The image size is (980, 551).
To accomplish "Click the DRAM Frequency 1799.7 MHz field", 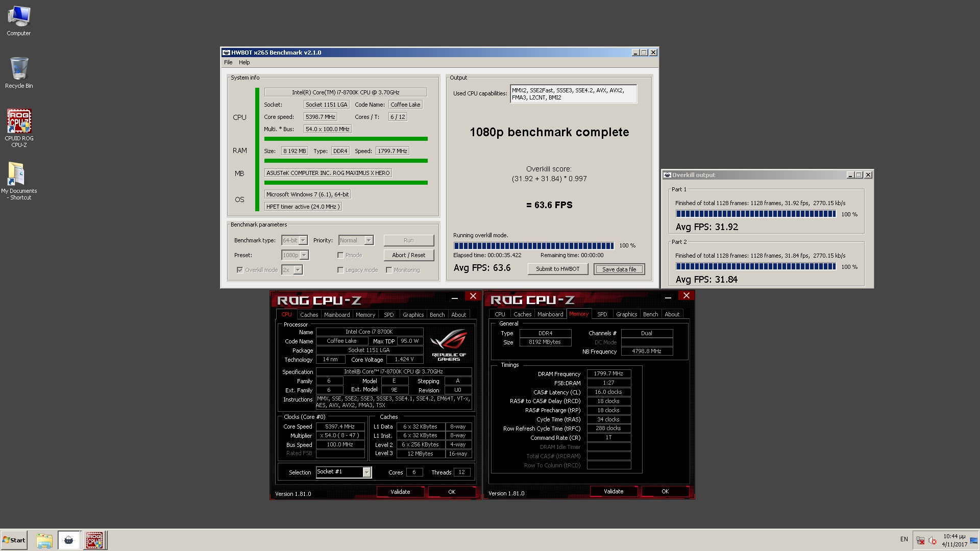I will pyautogui.click(x=608, y=373).
